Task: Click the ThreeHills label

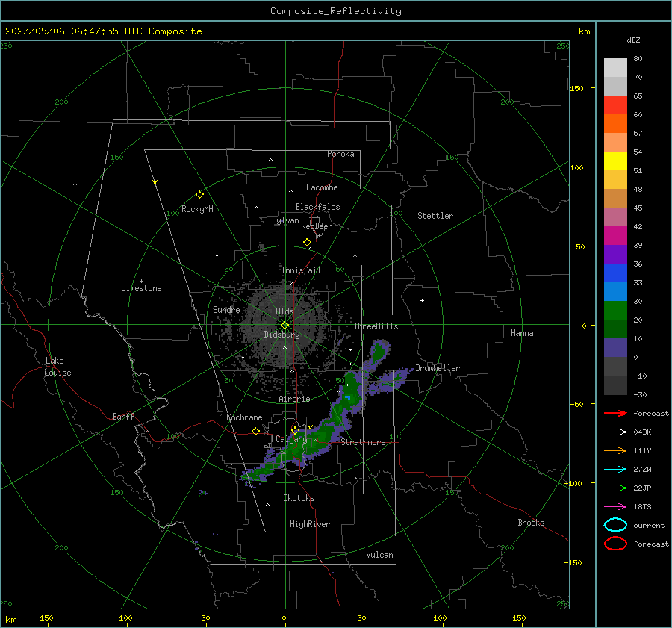Action: pos(376,326)
